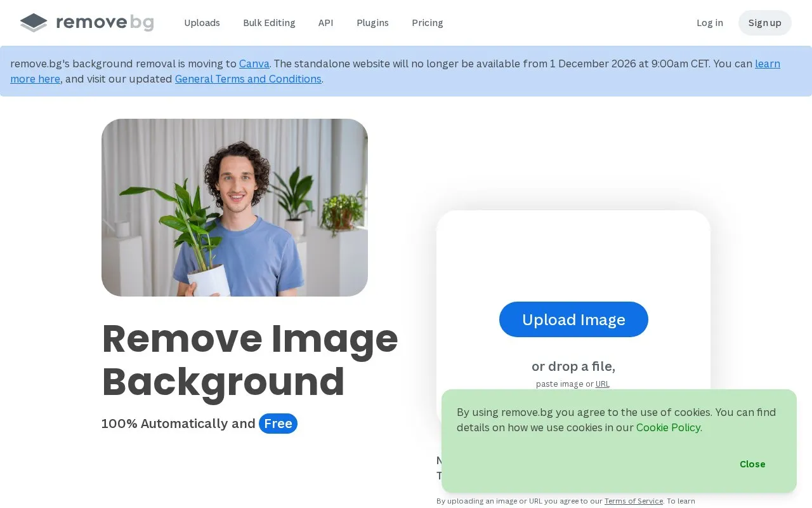Image resolution: width=812 pixels, height=508 pixels.
Task: Go to Bulk Editing
Action: [269, 23]
